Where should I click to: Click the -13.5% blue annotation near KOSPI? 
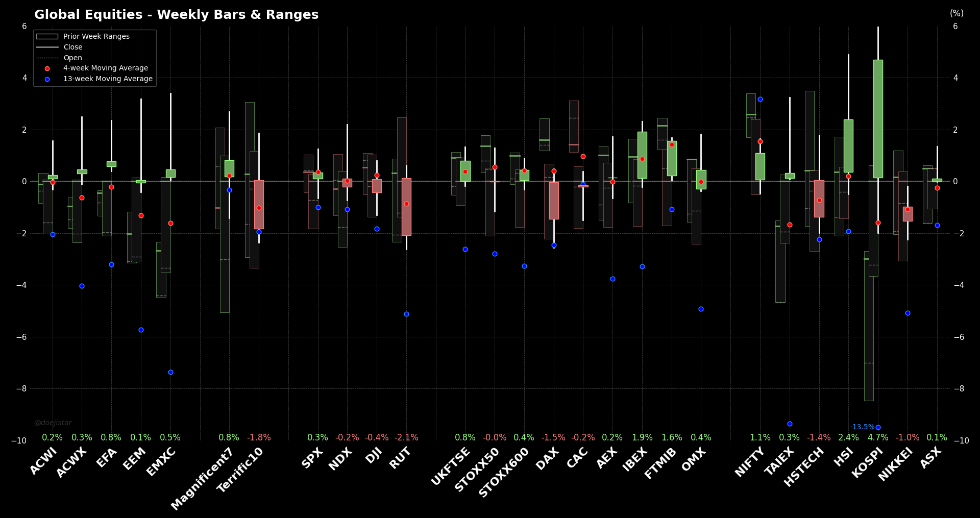point(862,427)
